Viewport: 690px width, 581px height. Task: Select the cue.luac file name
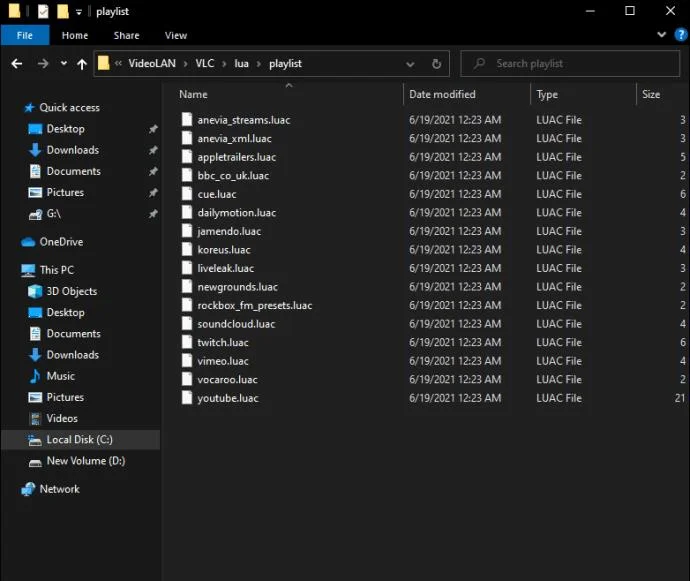click(217, 194)
